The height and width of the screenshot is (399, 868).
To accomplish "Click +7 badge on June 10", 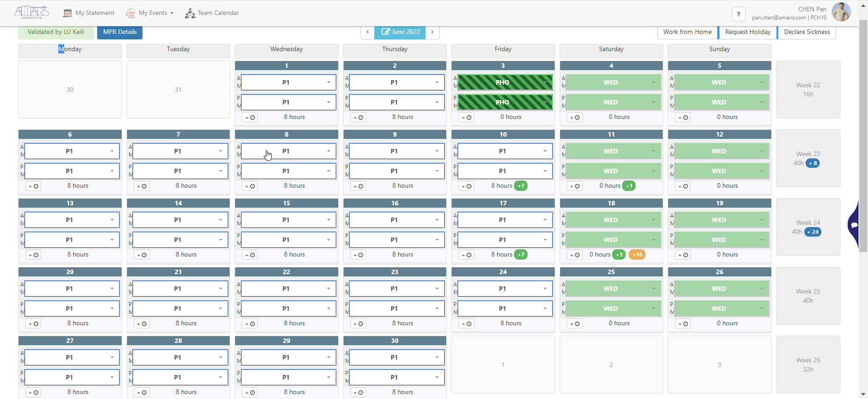I will click(x=521, y=186).
